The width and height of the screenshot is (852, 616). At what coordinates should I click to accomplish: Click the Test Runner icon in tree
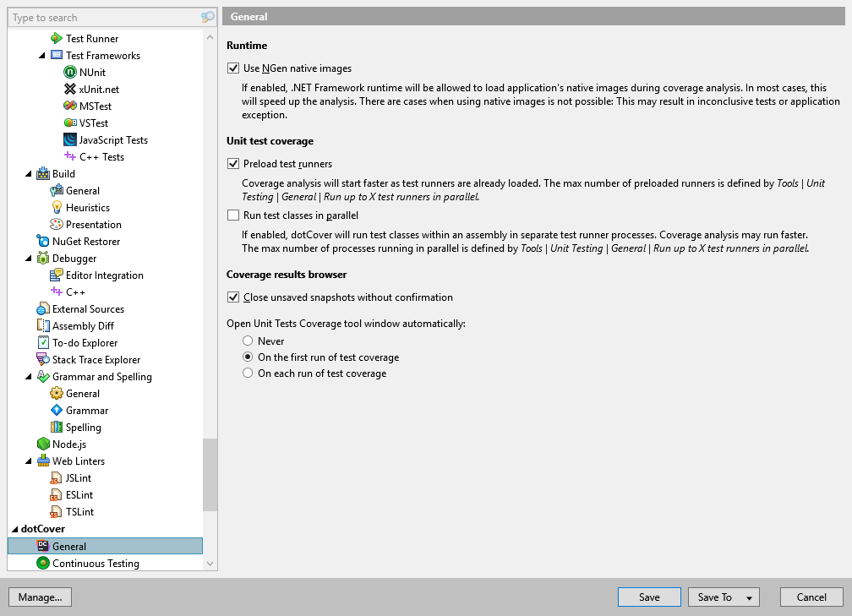pos(57,39)
